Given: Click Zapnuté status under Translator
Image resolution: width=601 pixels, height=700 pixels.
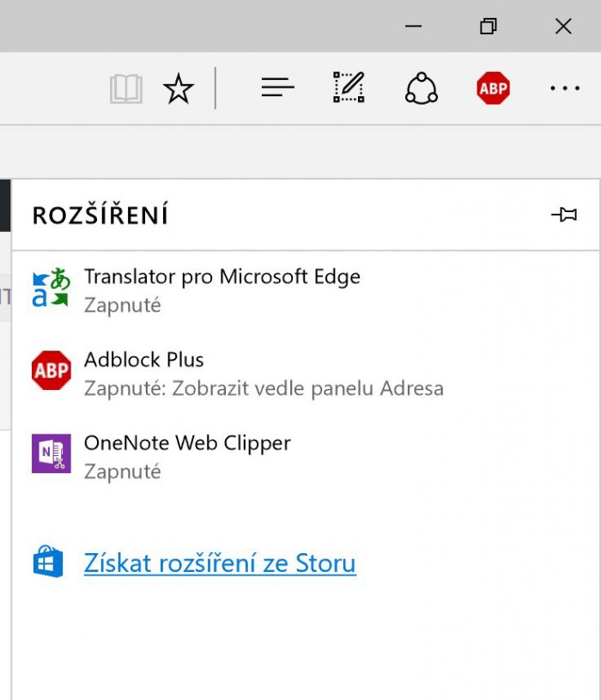Looking at the screenshot, I should click(x=123, y=305).
